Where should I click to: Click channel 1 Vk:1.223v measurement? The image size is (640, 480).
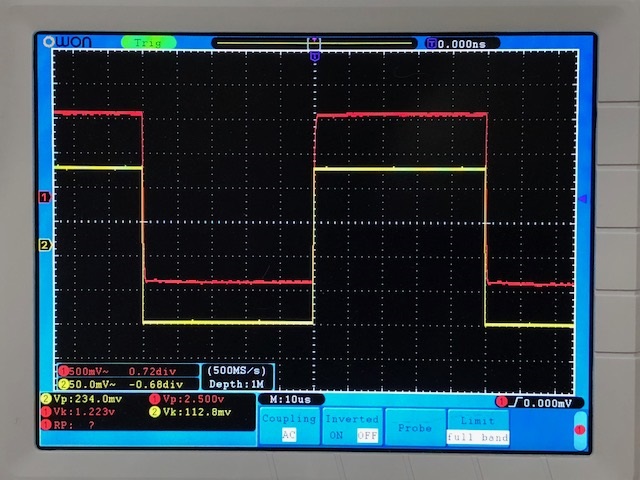pyautogui.click(x=78, y=412)
